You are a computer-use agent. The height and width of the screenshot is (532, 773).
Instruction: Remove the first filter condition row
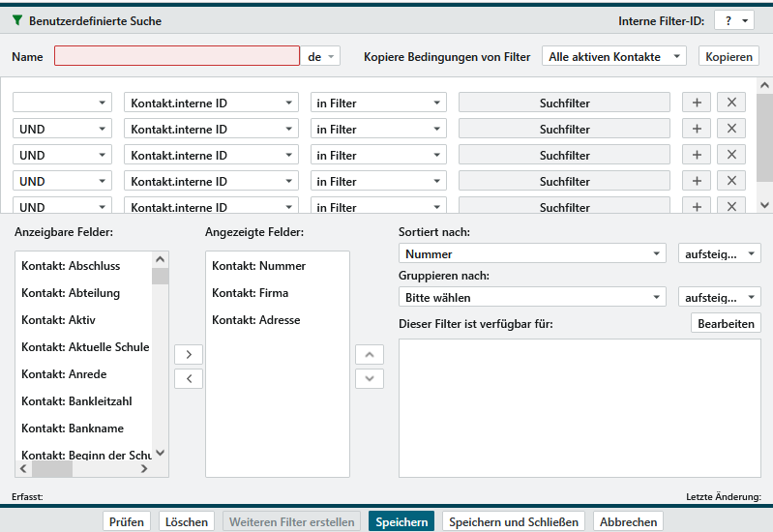pos(730,103)
